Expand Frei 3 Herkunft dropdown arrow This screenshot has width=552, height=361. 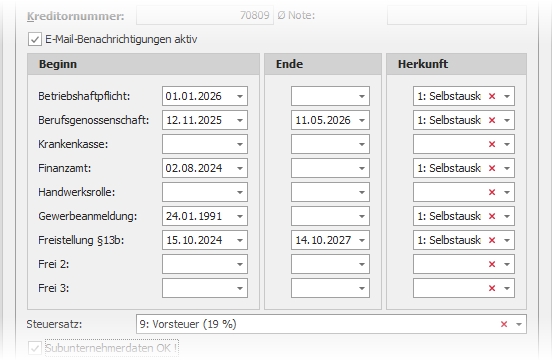click(507, 288)
